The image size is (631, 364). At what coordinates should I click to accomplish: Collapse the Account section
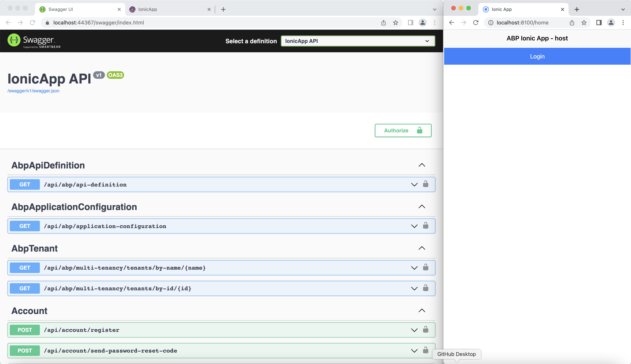point(422,310)
